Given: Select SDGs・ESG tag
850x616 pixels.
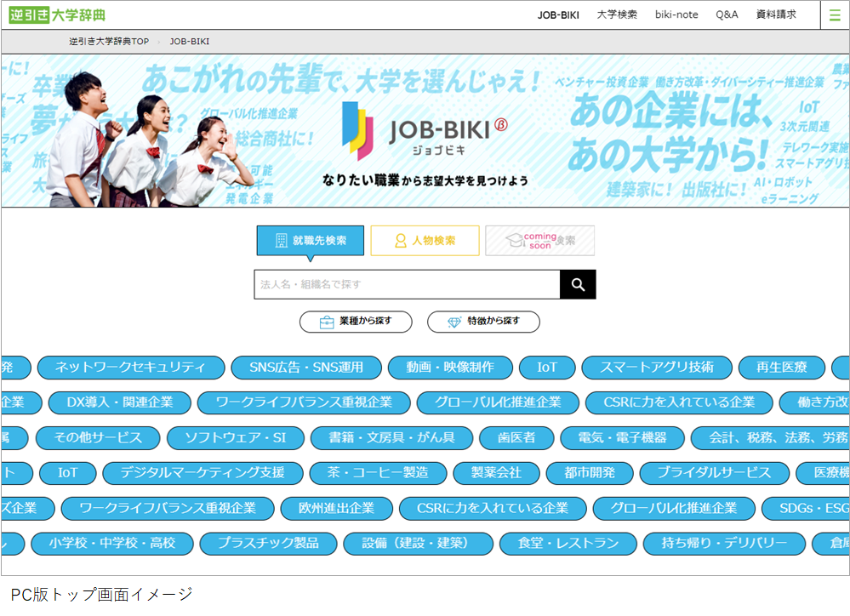Looking at the screenshot, I should pos(806,509).
